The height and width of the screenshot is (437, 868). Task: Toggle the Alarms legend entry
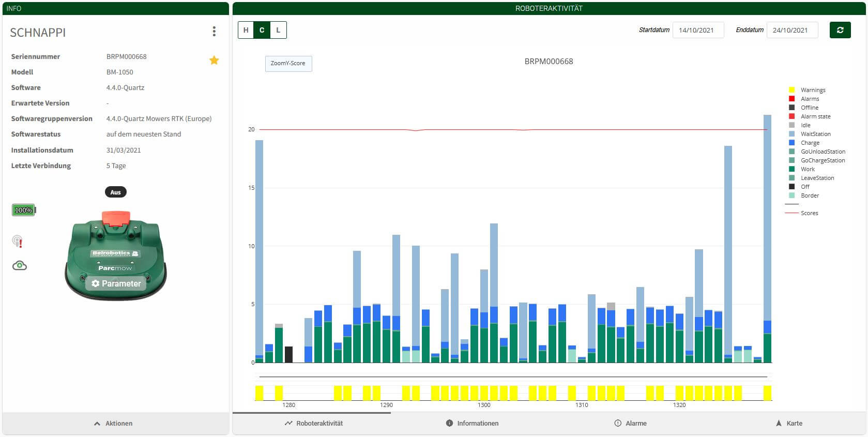[804, 99]
